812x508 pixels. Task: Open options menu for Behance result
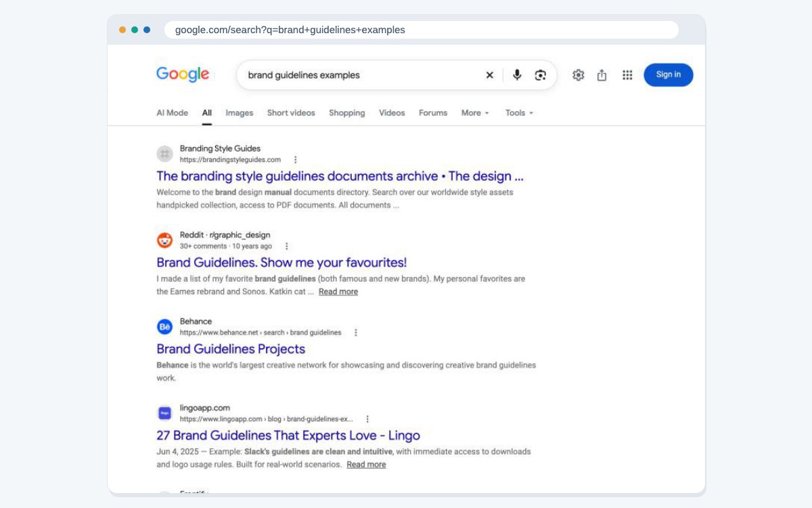356,333
